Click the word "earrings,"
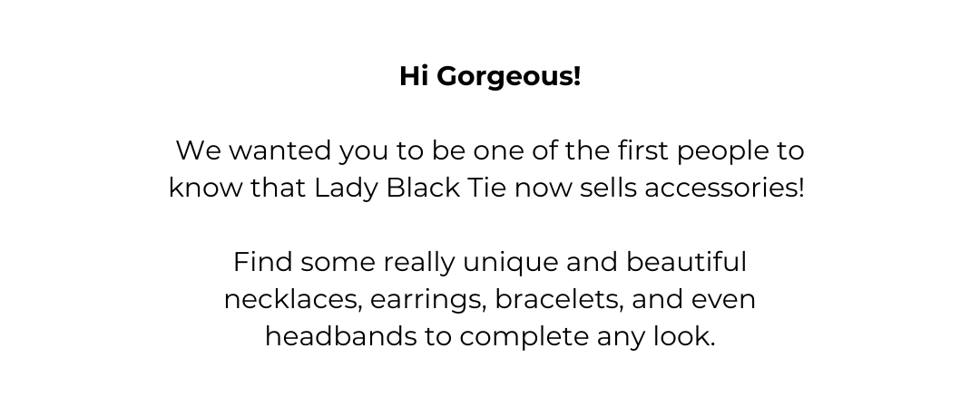The width and height of the screenshot is (980, 416). (x=428, y=301)
